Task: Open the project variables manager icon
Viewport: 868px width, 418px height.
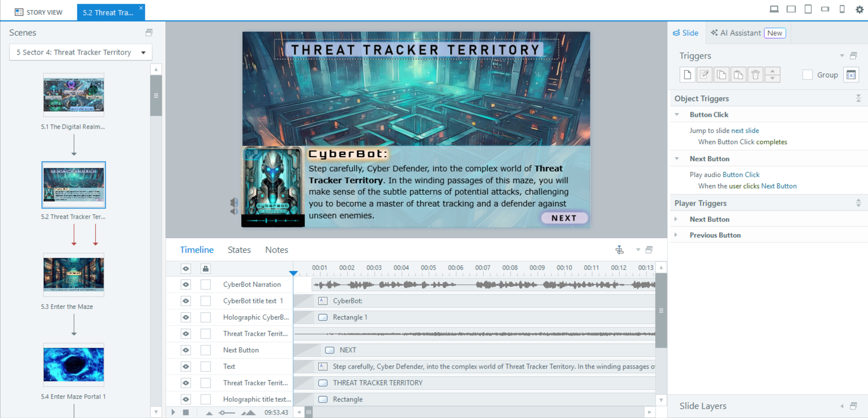Action: [851, 75]
